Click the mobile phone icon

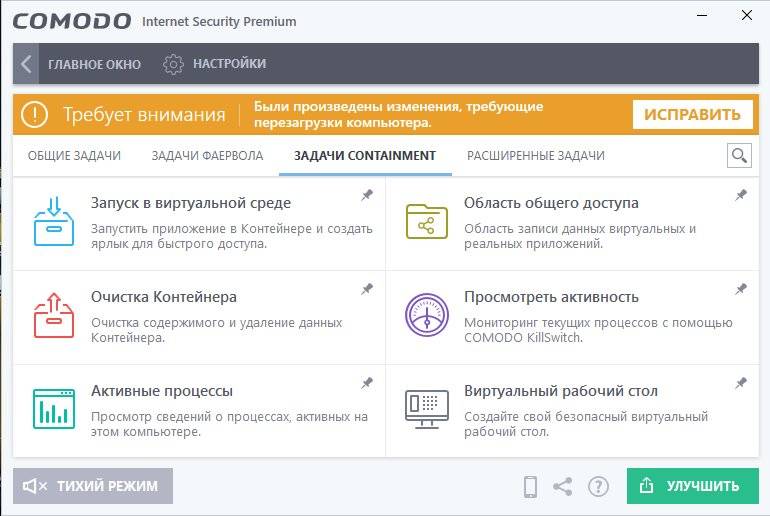(530, 487)
